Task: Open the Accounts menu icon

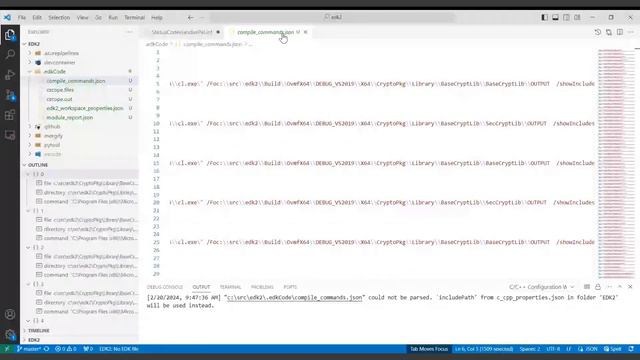Action: [x=10, y=314]
